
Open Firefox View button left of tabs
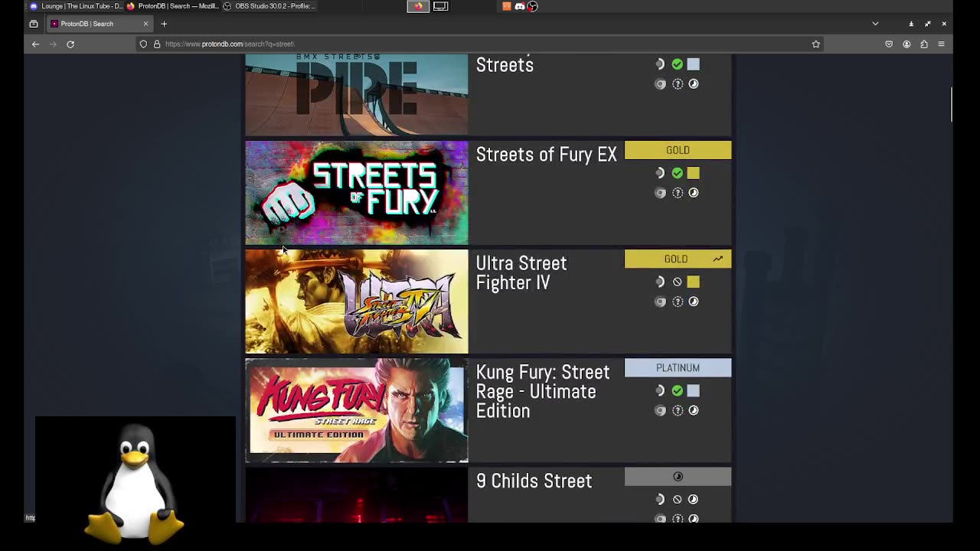point(34,24)
